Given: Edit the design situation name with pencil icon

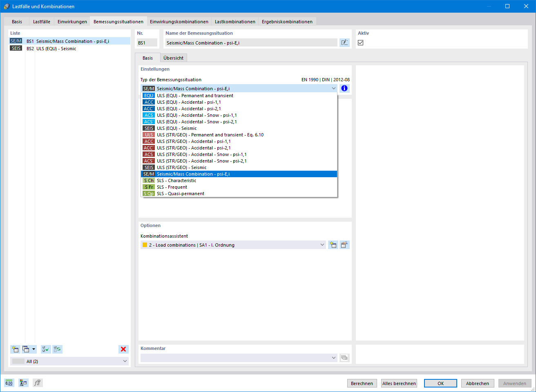Looking at the screenshot, I should [344, 42].
